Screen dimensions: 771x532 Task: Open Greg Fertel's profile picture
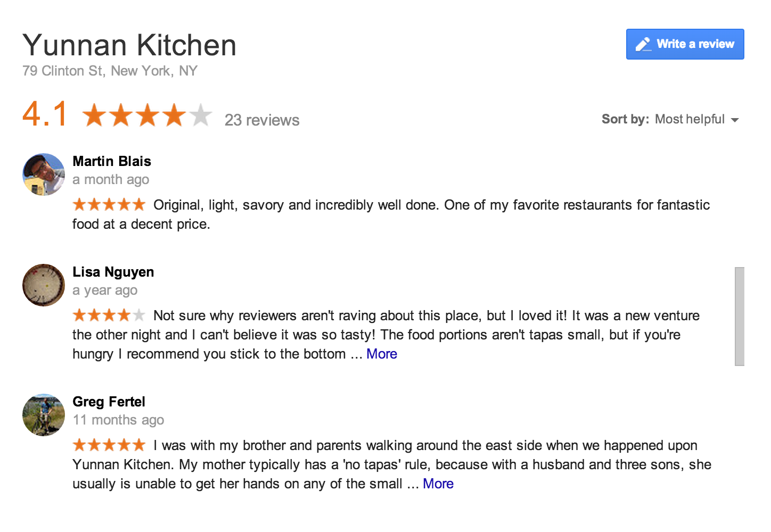tap(43, 415)
